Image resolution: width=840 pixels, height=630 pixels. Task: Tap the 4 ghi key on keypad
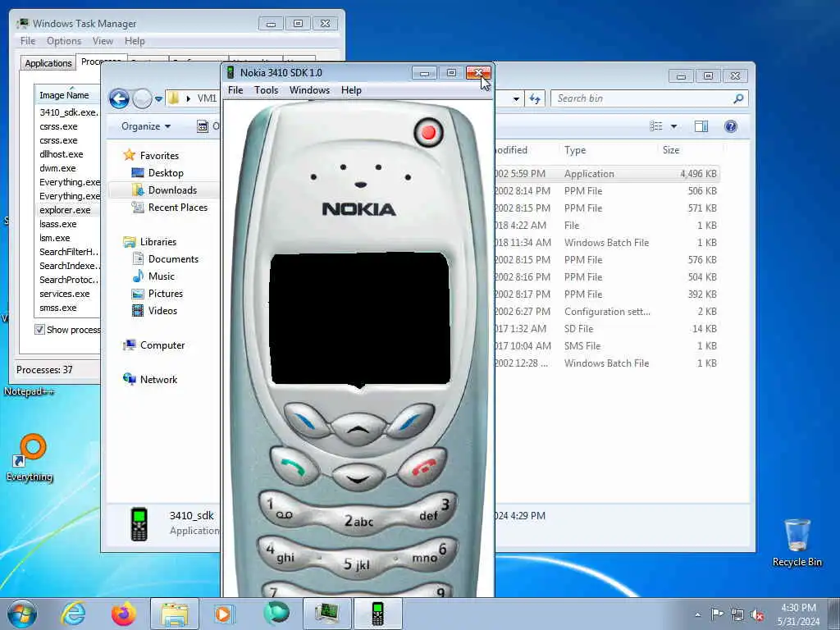(x=282, y=555)
